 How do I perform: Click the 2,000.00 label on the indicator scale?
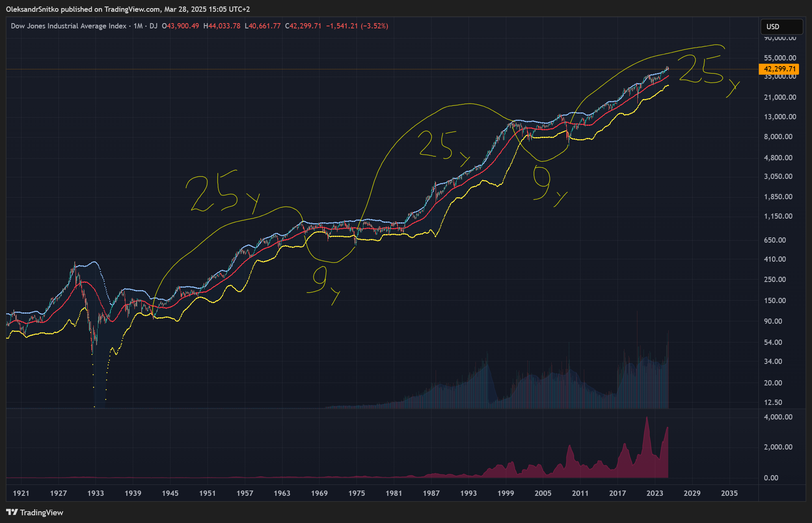tap(778, 447)
